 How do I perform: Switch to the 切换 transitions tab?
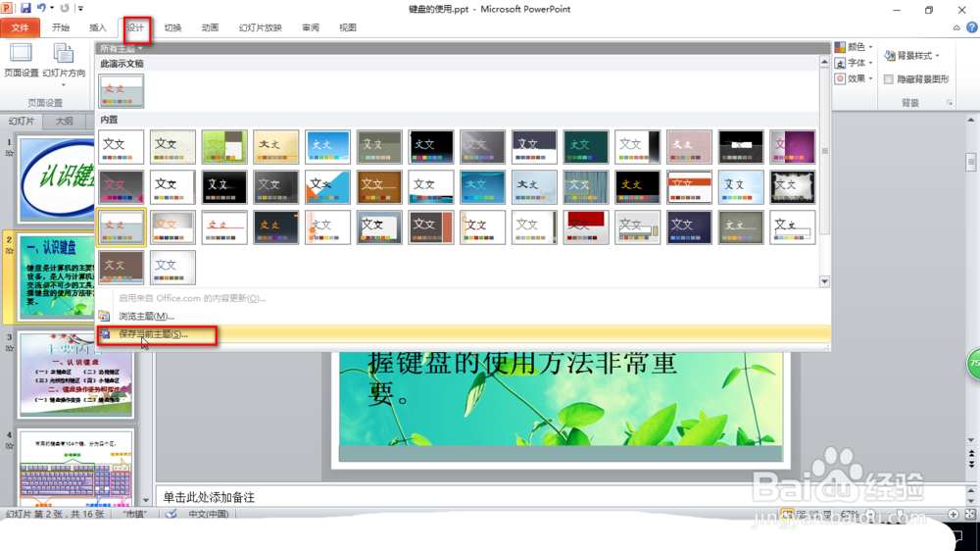(x=172, y=27)
